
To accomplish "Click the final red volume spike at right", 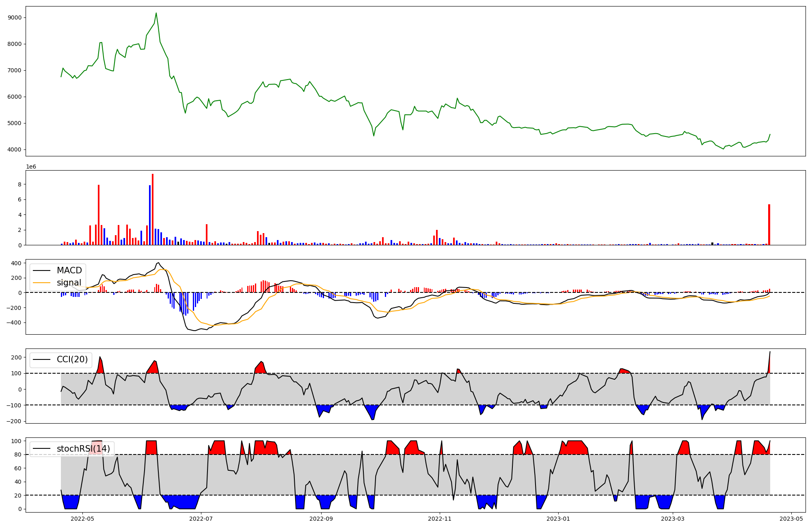I will tap(769, 225).
